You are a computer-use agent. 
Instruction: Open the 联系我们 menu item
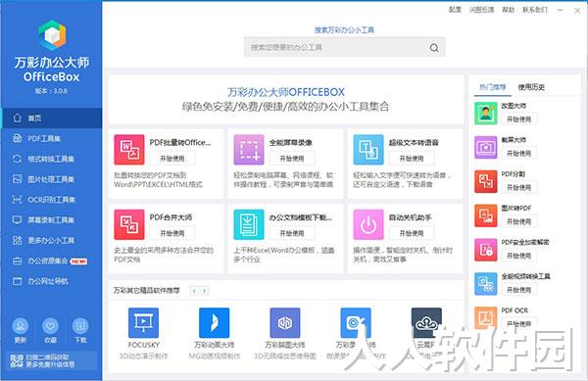click(x=535, y=10)
